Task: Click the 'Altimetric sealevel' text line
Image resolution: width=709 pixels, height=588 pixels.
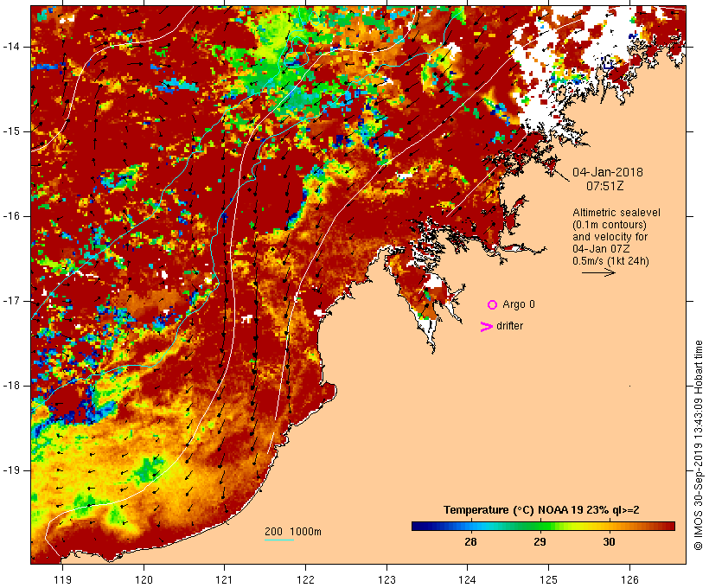Action: (616, 213)
